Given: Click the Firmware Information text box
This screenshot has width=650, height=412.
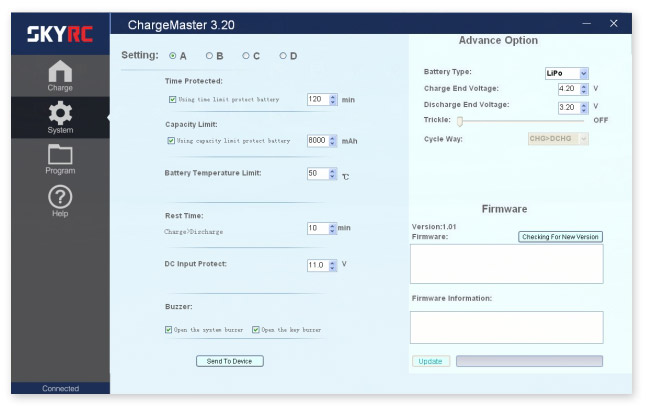Looking at the screenshot, I should click(x=507, y=327).
